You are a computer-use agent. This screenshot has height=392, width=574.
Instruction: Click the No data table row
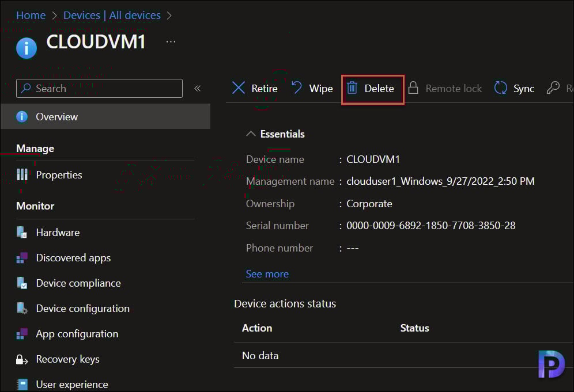tap(403, 355)
